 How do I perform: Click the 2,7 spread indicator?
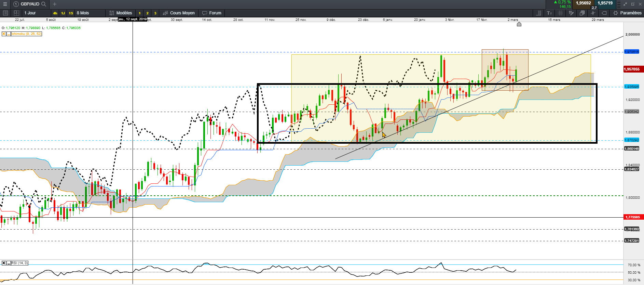[594, 8]
